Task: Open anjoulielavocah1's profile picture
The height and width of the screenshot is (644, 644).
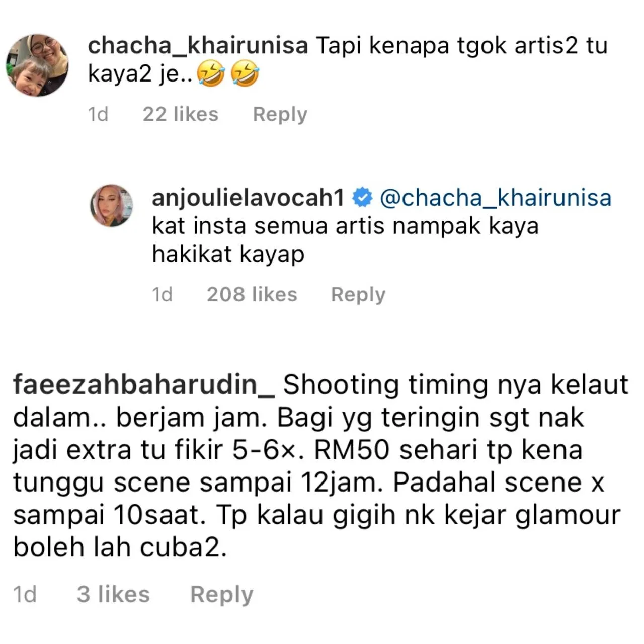Action: [112, 205]
